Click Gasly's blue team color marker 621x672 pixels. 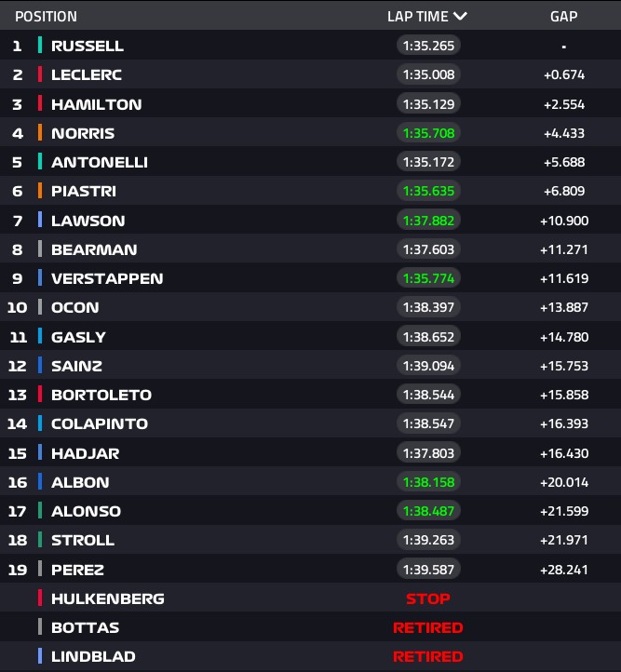coord(40,337)
